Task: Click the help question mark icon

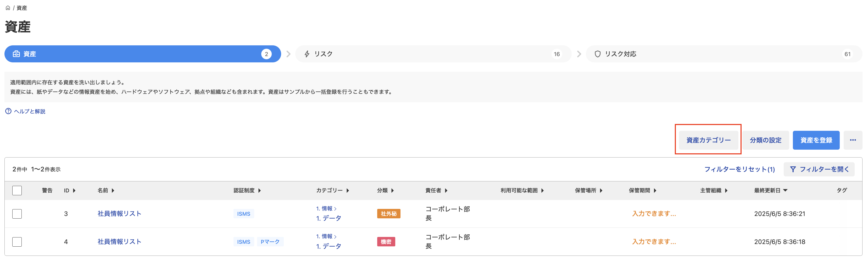Action: 8,111
